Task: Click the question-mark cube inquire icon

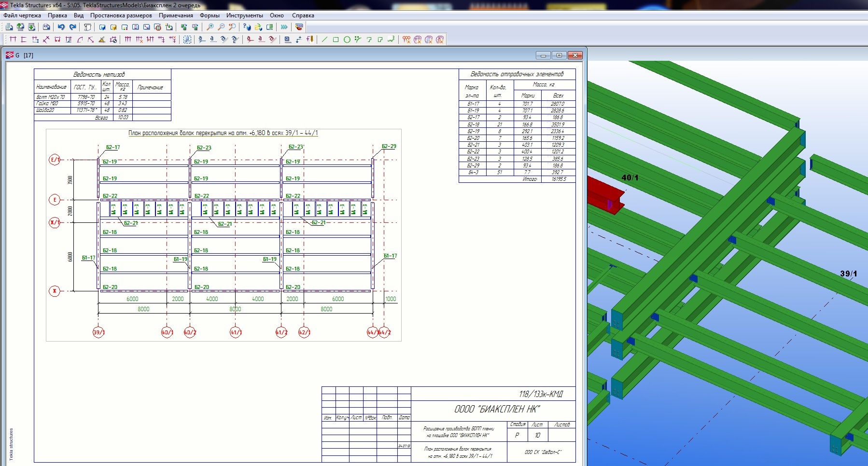Action: pyautogui.click(x=247, y=27)
